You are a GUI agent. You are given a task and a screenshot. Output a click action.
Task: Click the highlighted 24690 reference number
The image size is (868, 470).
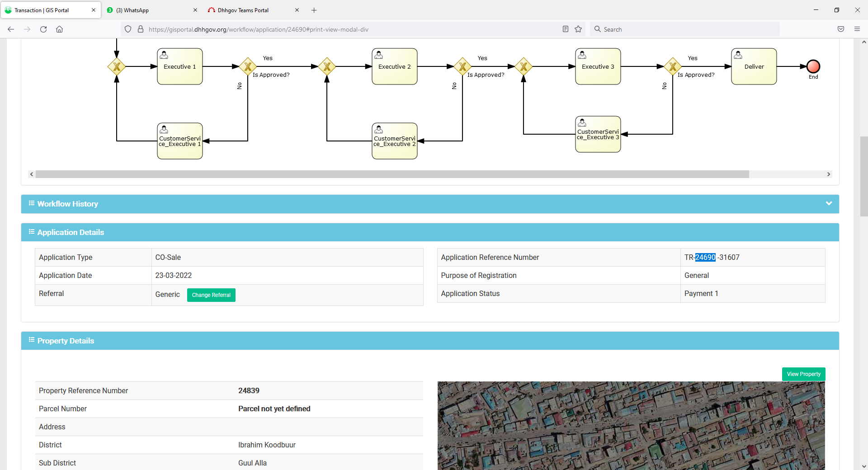(705, 257)
